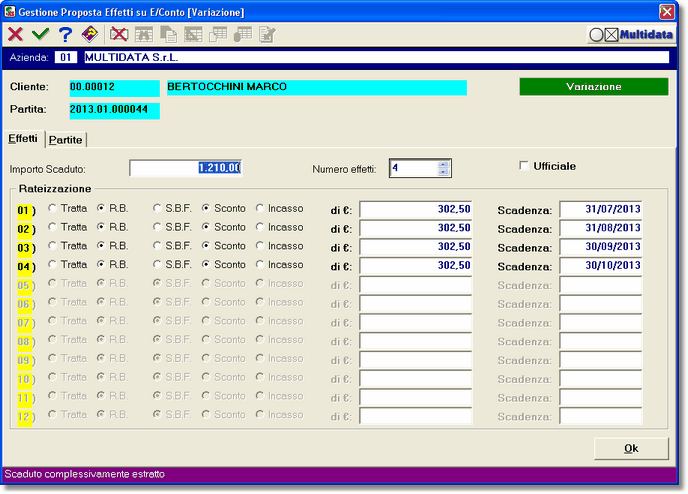The width and height of the screenshot is (688, 494).
Task: Select R.B. for installment 04
Action: (x=101, y=265)
